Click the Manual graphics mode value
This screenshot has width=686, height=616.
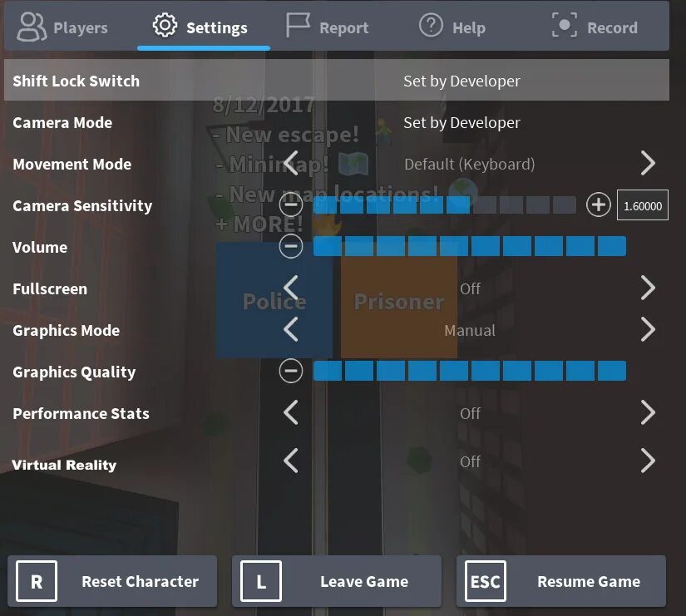(470, 330)
